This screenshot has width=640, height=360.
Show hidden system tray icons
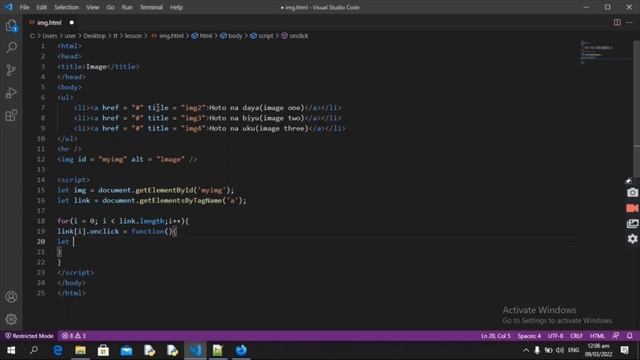coord(526,350)
